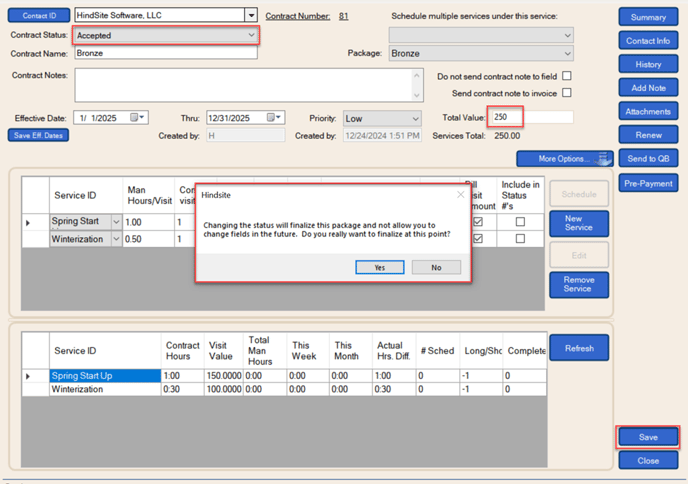Click the Close button
The width and height of the screenshot is (688, 484).
click(648, 461)
